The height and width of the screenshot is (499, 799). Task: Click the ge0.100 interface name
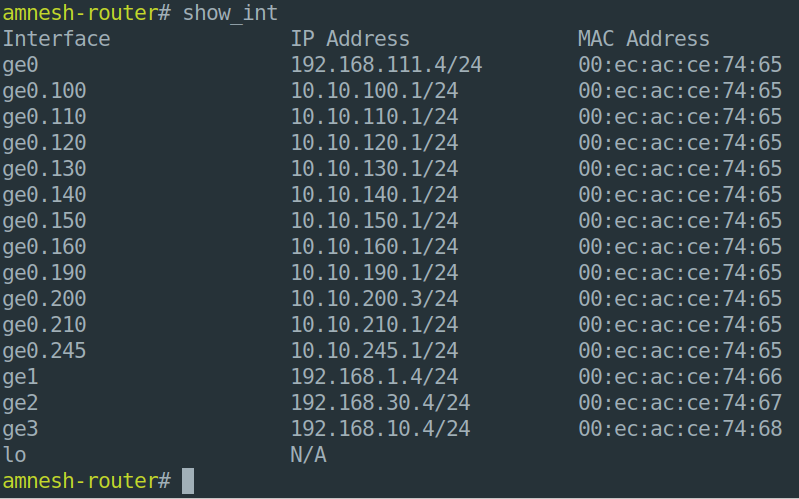[44, 91]
